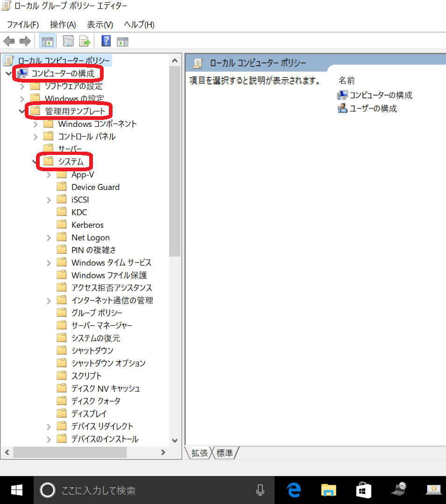This screenshot has height=504, width=446.
Task: Select the グループ ポリシー folder
Action: [97, 313]
